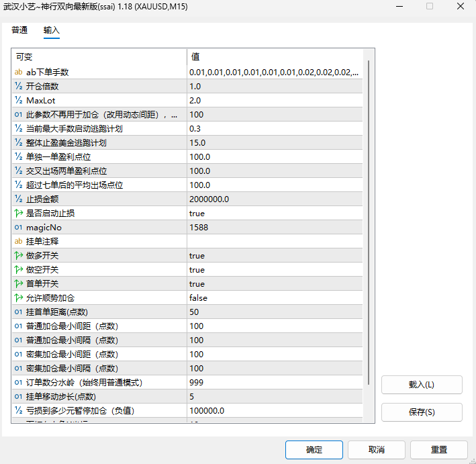476x464 pixels.
Task: Click the double icon beside 开仓倍数
Action: [19, 86]
